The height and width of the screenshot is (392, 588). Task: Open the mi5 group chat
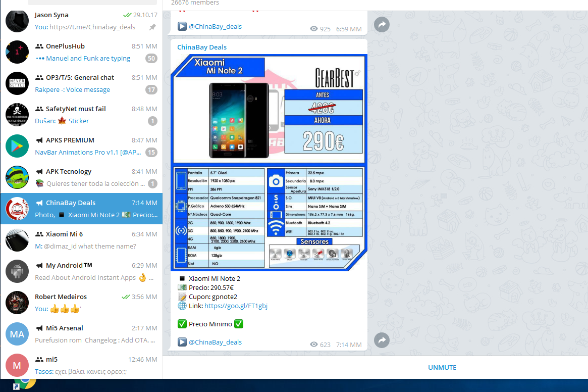(x=81, y=365)
